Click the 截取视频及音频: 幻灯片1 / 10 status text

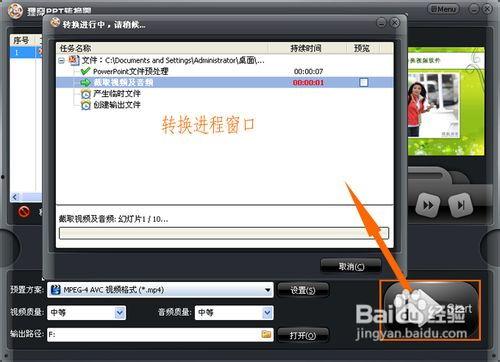tap(113, 219)
